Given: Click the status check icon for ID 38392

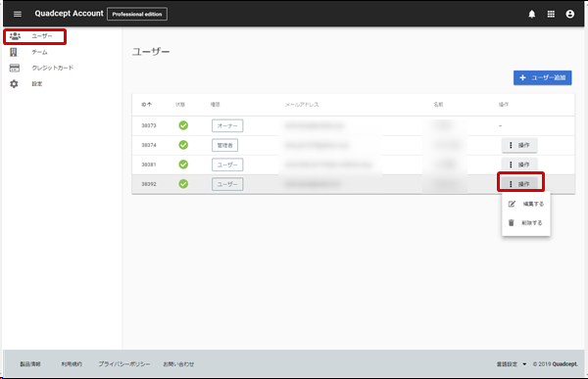Looking at the screenshot, I should pos(183,184).
